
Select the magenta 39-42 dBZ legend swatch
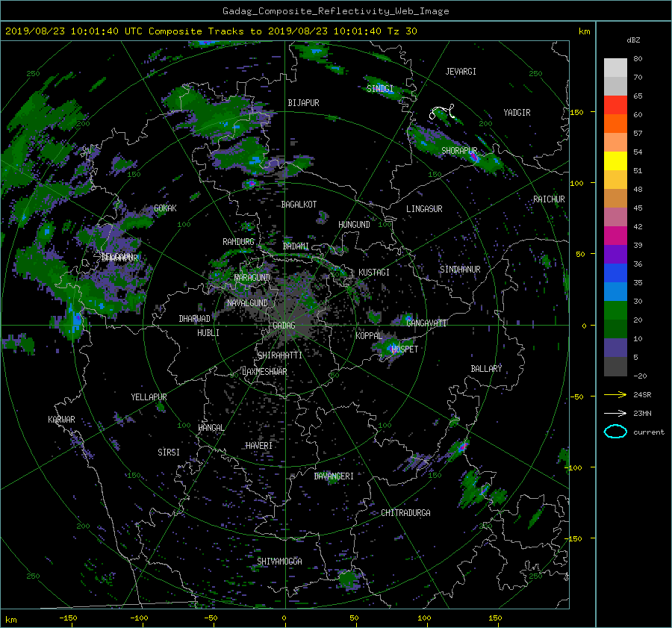click(615, 236)
